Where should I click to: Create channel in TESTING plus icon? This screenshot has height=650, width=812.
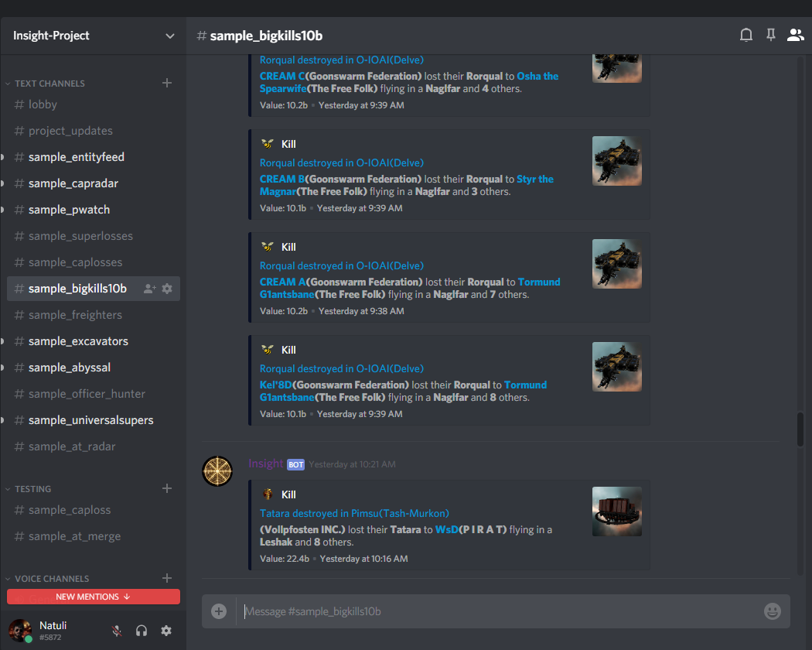pyautogui.click(x=167, y=488)
